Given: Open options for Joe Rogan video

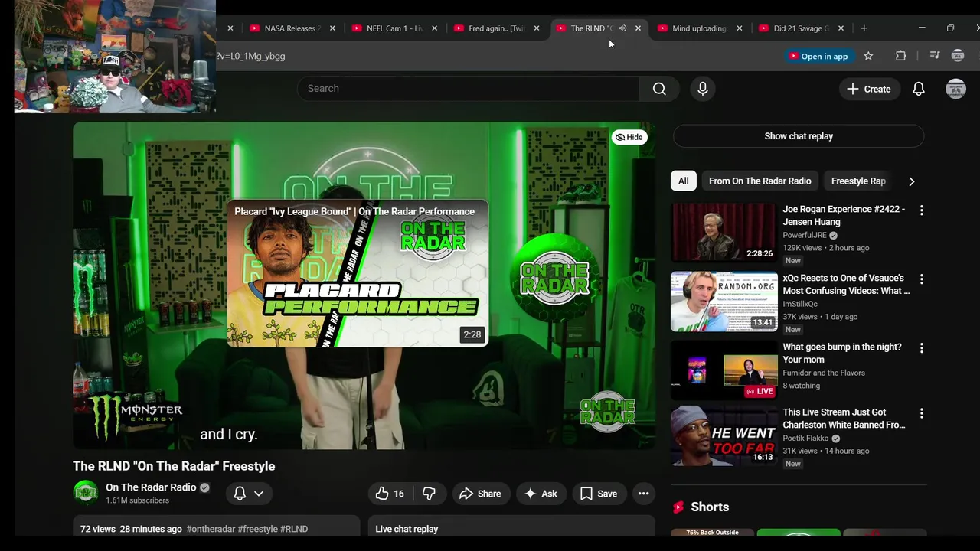Looking at the screenshot, I should click(x=921, y=210).
